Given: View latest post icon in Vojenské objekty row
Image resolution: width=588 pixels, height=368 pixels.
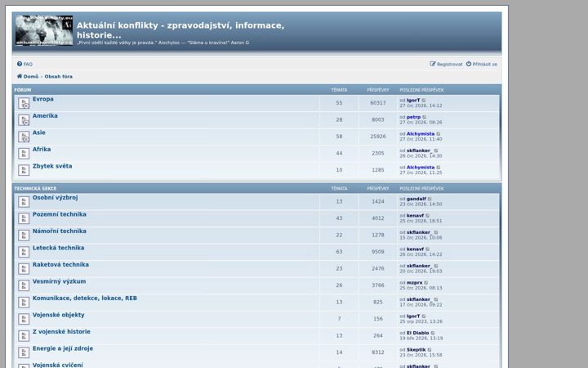Looking at the screenshot, I should (424, 316).
